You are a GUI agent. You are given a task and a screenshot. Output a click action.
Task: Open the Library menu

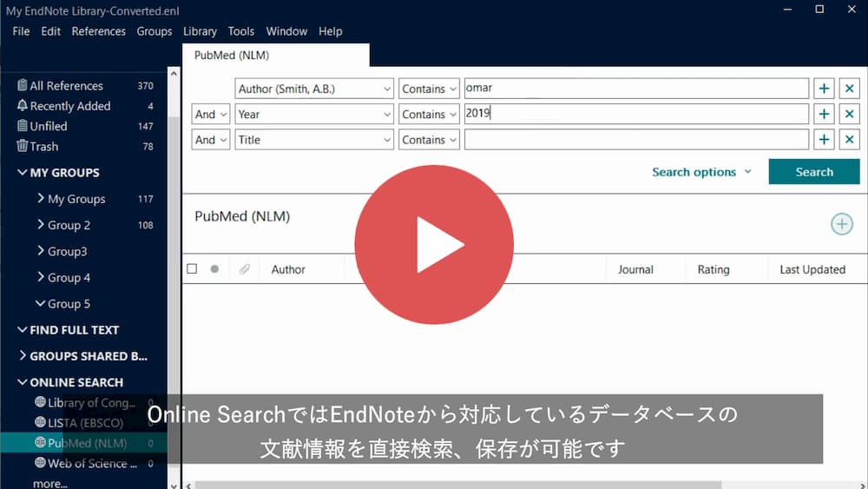coord(200,31)
